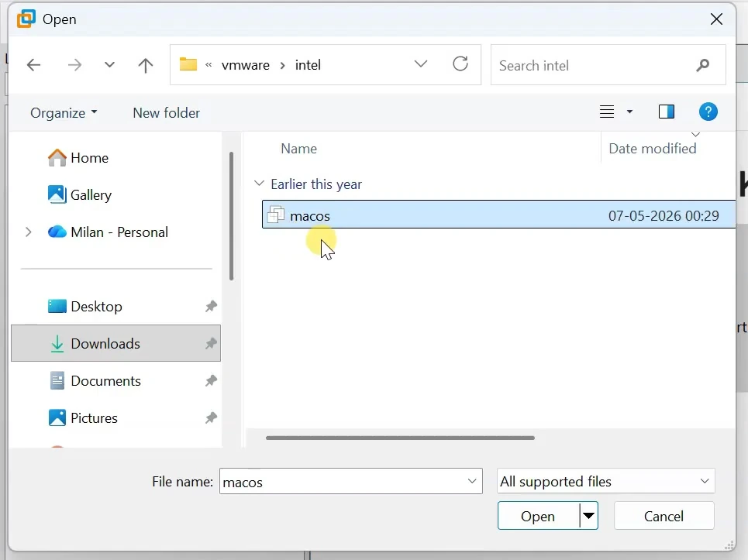Click the pin icon next to Documents
This screenshot has width=748, height=560.
211,380
